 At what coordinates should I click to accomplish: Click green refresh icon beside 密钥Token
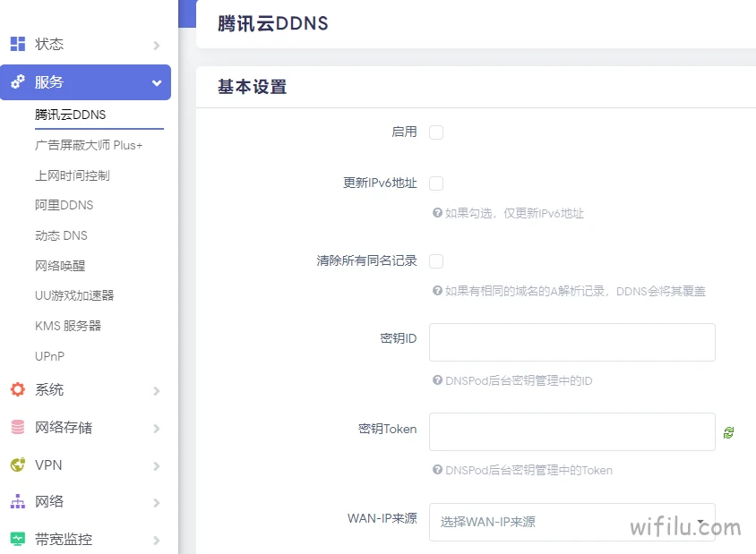coord(728,432)
